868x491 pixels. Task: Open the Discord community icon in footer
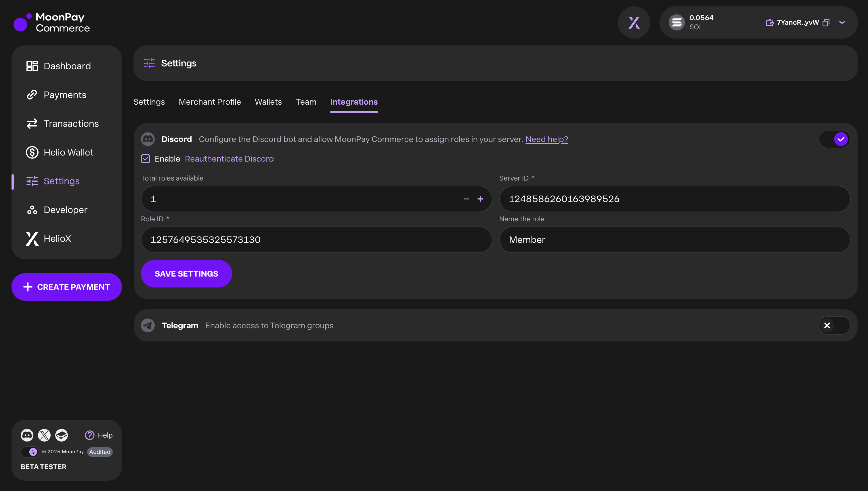coord(27,435)
